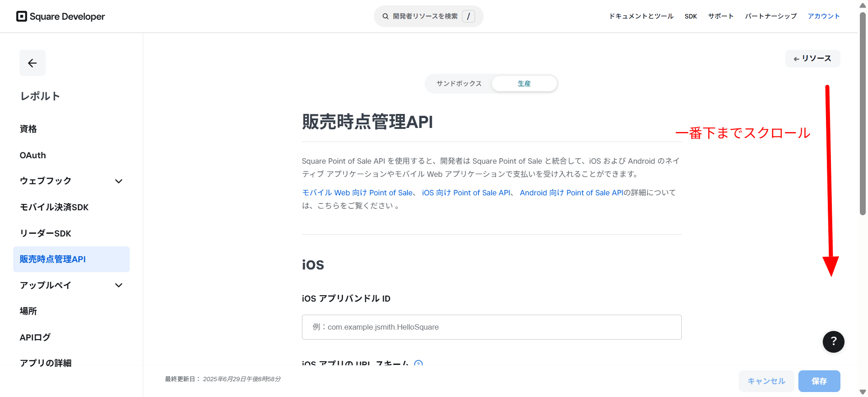Click the slash shortcut key badge
868x397 pixels.
coord(468,16)
